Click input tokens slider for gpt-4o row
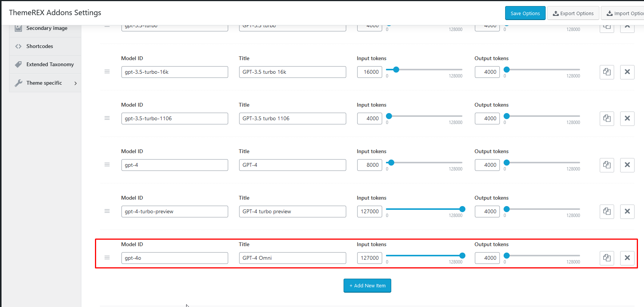This screenshot has width=644, height=307. click(x=424, y=256)
